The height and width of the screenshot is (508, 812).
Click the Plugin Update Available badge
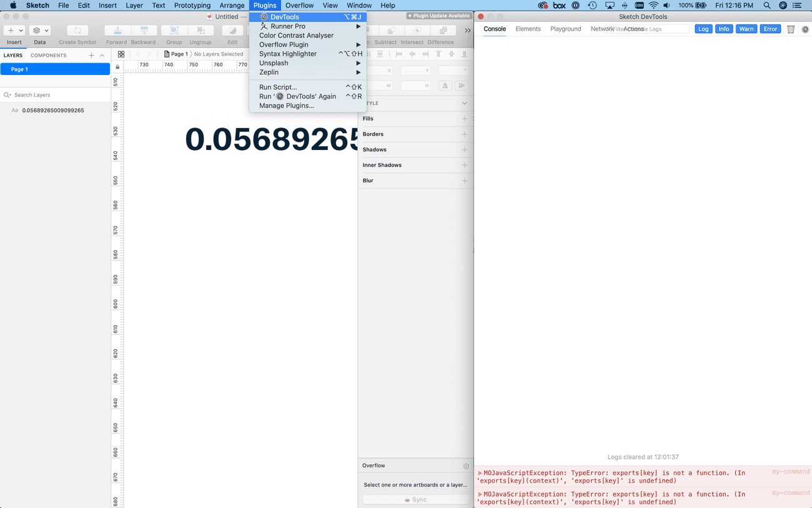pyautogui.click(x=438, y=16)
